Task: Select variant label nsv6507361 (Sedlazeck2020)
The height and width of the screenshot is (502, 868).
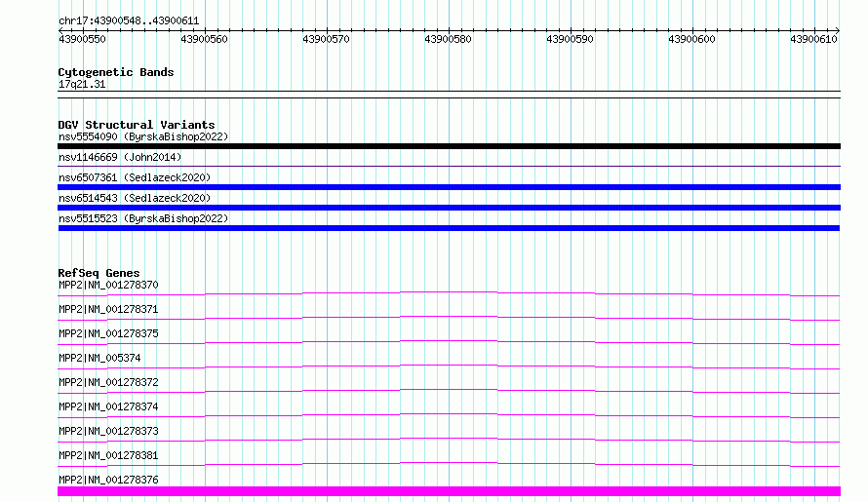Action: click(x=135, y=177)
